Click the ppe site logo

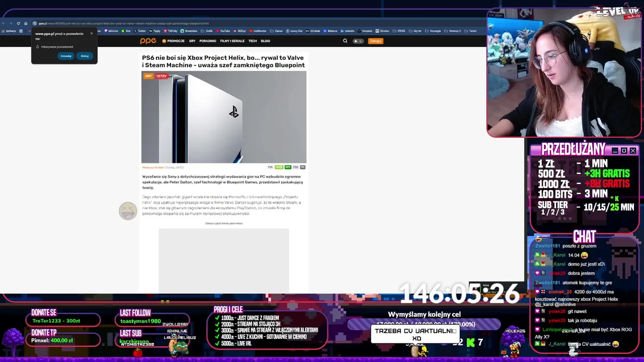pyautogui.click(x=148, y=41)
